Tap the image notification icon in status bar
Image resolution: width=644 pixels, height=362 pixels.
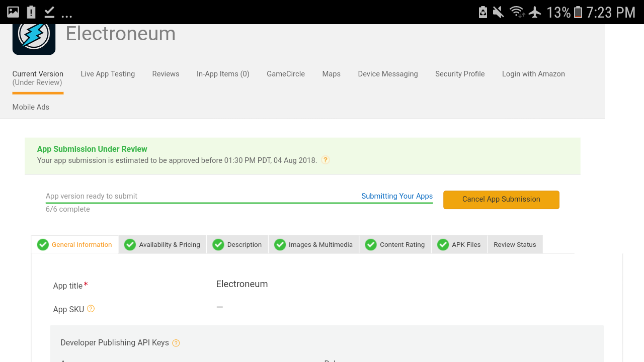coord(13,12)
